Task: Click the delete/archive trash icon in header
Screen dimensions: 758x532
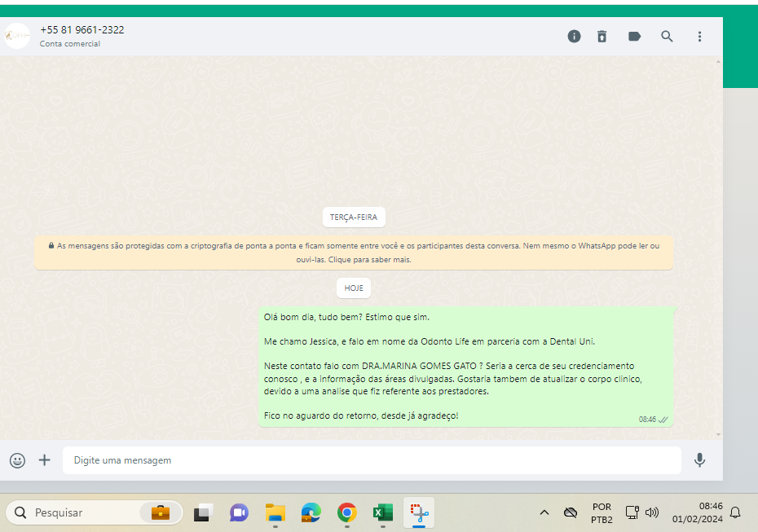Action: coord(602,36)
